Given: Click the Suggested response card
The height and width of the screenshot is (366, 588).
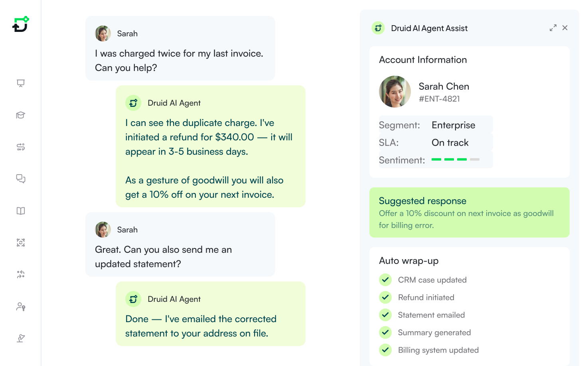Looking at the screenshot, I should 469,213.
